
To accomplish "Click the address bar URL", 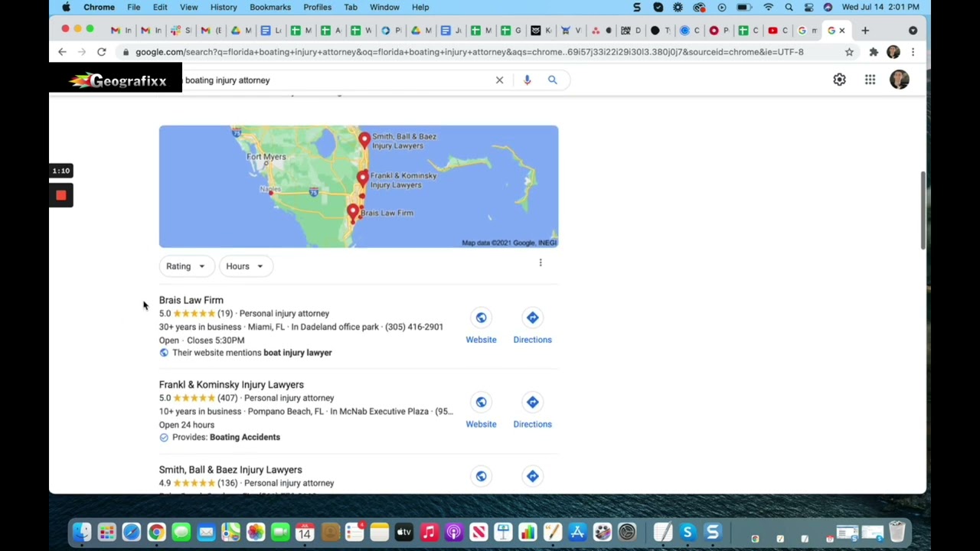I will (469, 52).
